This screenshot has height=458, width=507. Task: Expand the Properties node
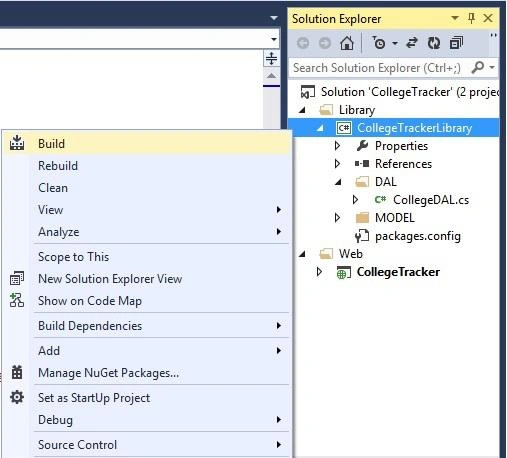coord(337,146)
